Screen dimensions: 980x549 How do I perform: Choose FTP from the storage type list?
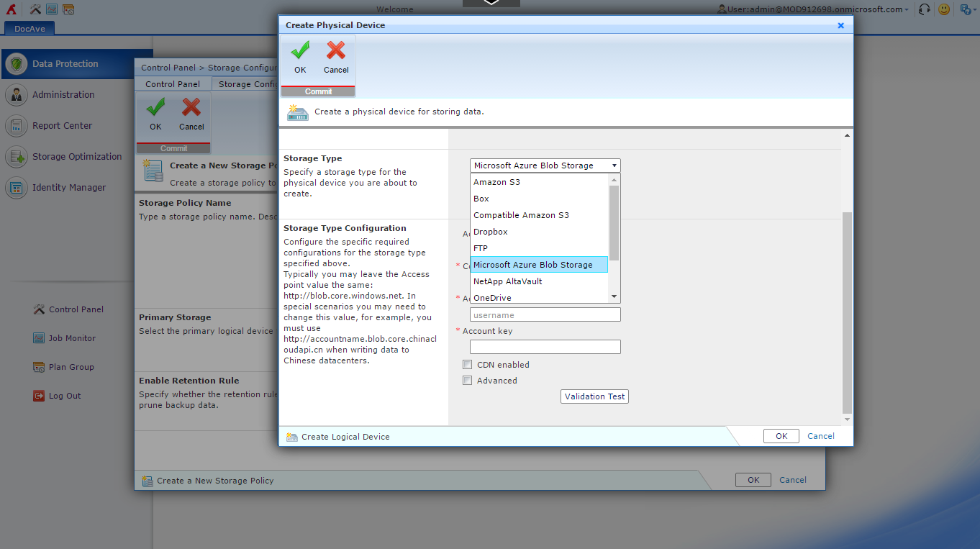point(539,248)
